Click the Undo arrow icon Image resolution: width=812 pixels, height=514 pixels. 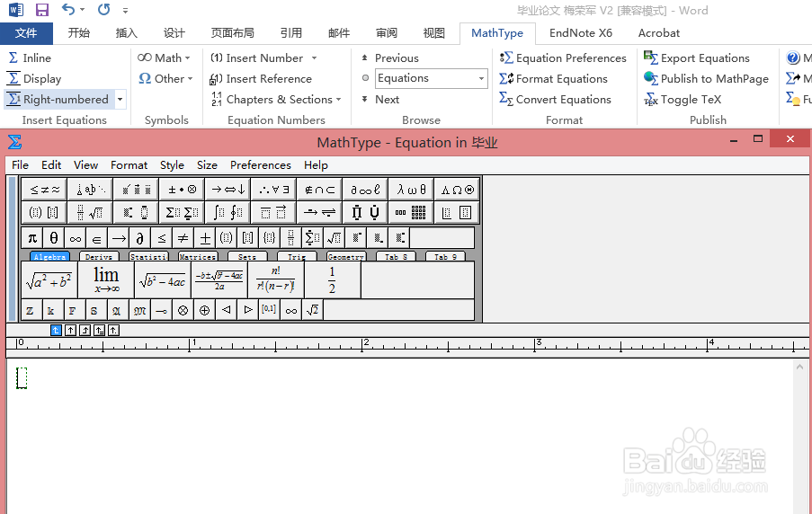(x=68, y=9)
